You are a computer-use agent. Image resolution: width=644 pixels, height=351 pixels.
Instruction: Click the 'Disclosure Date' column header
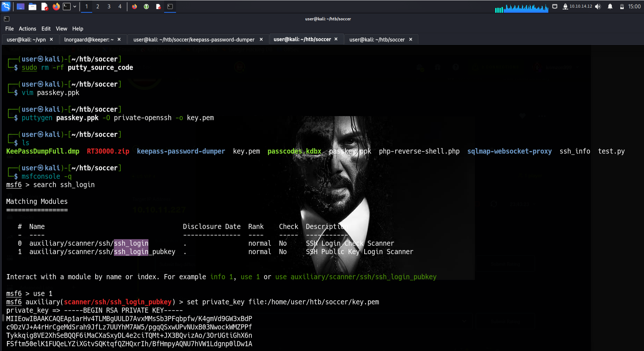[212, 227]
